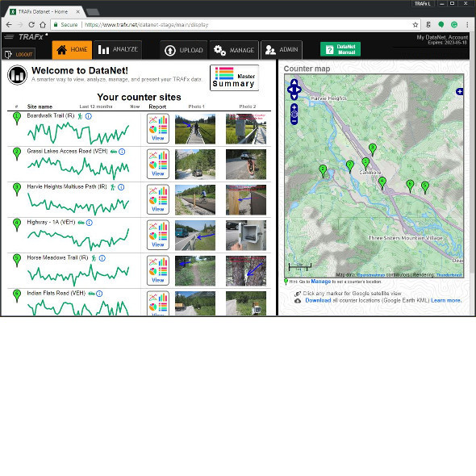Image resolution: width=476 pixels, height=476 pixels.
Task: Click Boardwalk Trail info icon
Action: coord(88,116)
